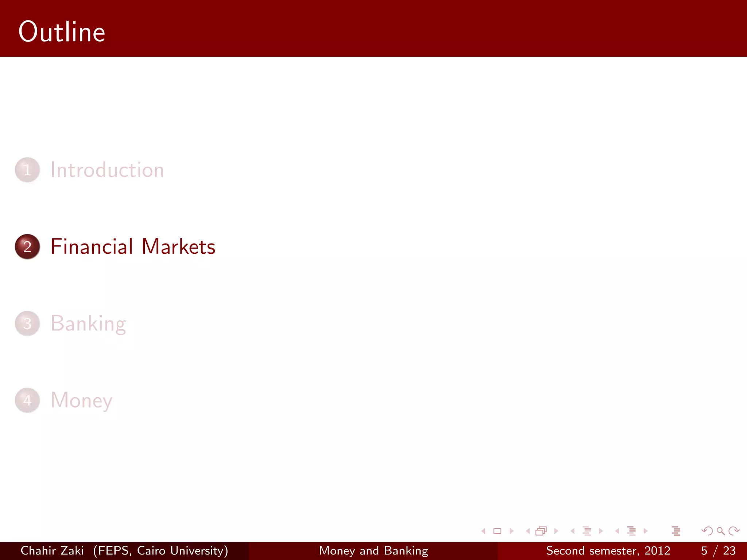747x560 pixels.
Task: Click the subsection navigation icon
Action: point(587,531)
